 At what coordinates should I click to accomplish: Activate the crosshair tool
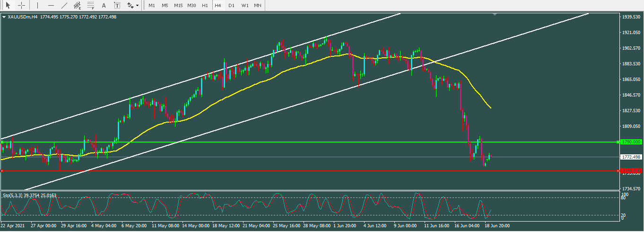pos(22,5)
